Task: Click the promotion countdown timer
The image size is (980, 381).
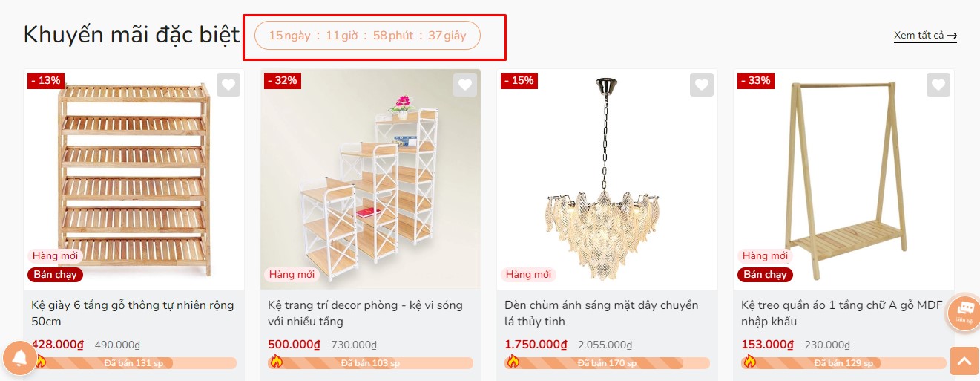Action: [367, 36]
